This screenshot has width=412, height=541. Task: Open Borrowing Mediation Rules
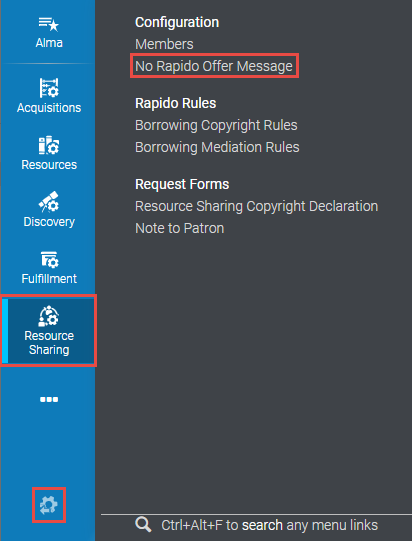pyautogui.click(x=217, y=147)
